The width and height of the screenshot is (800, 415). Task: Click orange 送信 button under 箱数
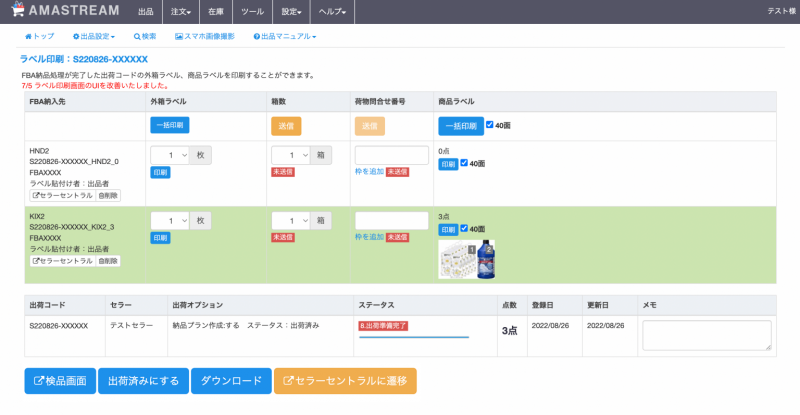coord(286,126)
